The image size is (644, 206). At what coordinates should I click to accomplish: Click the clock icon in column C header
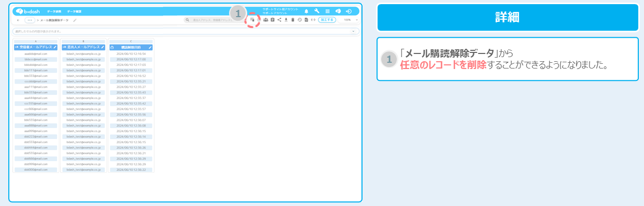[113, 47]
